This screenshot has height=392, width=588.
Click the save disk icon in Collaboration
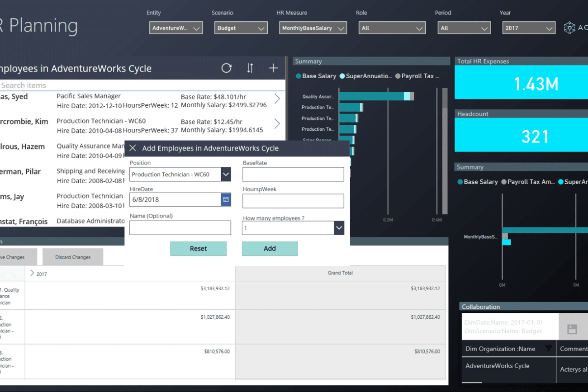572,329
